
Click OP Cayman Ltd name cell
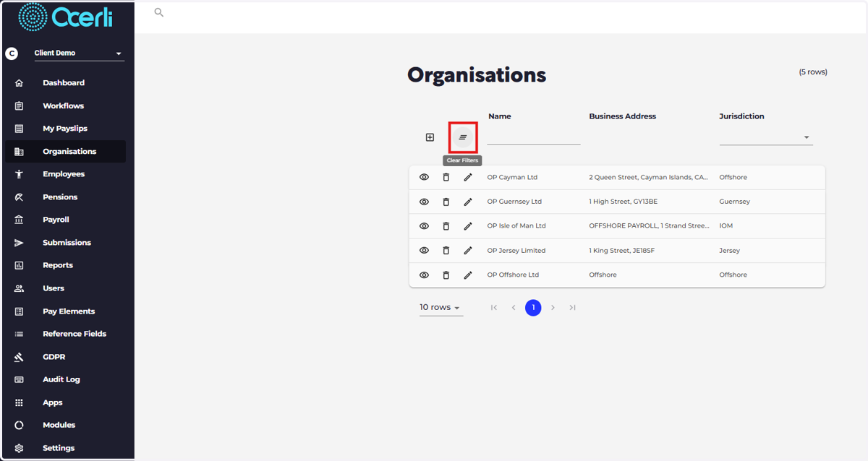[512, 178]
